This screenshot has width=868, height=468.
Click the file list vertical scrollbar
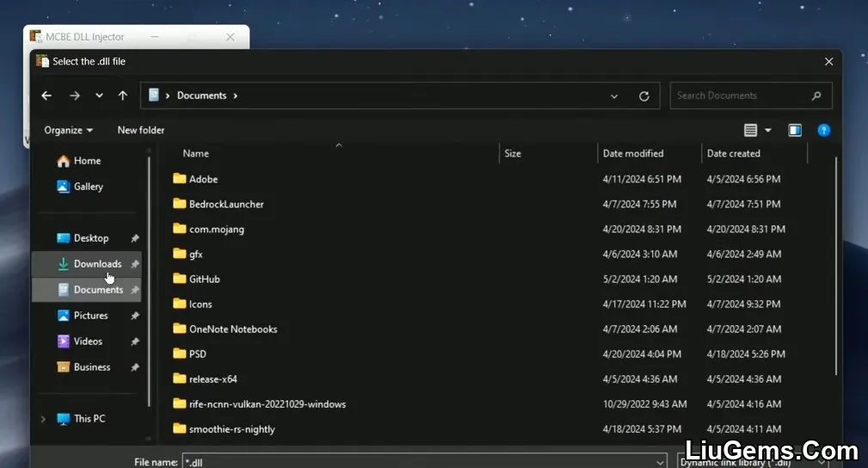pos(836,266)
